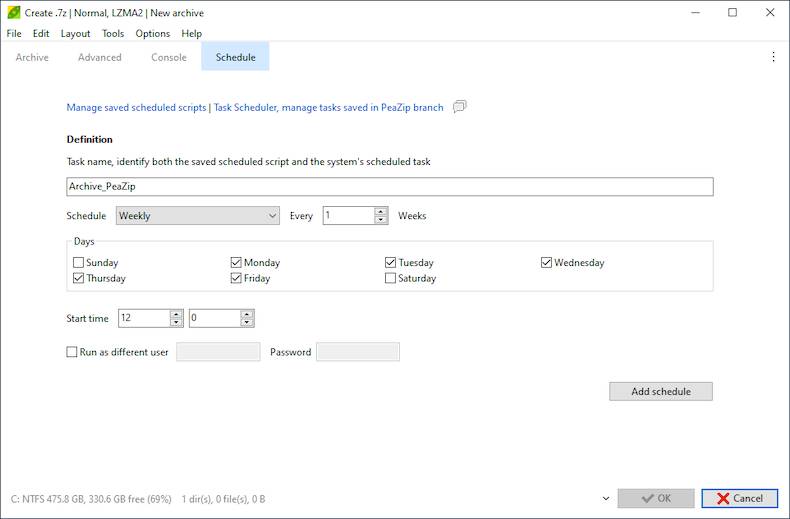Uncheck the Wednesday checkbox
Screen dimensions: 790x519
pos(547,263)
